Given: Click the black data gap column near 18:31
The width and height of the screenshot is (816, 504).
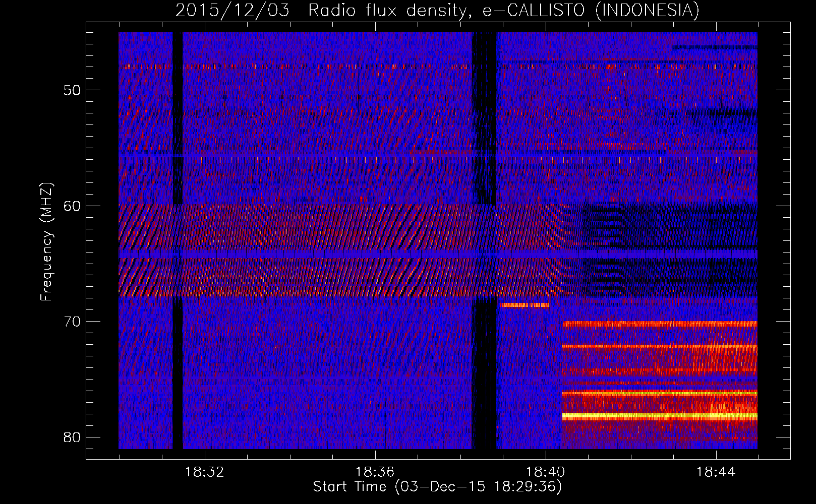Looking at the screenshot, I should tap(178, 240).
